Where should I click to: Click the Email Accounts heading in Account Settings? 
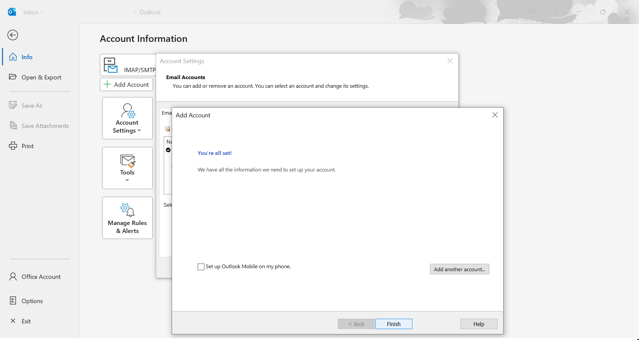186,77
